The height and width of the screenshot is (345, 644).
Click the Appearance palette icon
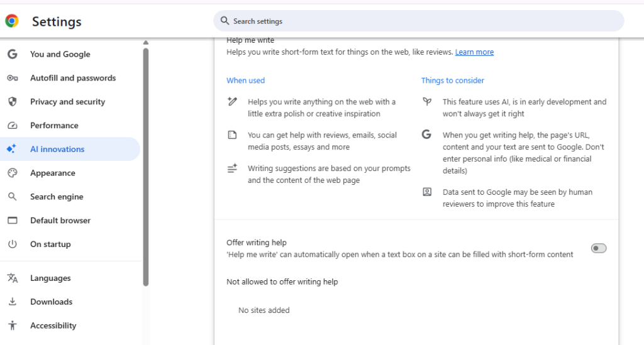coord(12,173)
